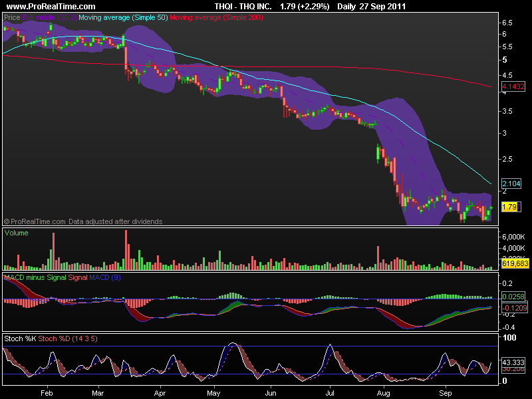Click the 27 Sep 2011 date label

point(382,7)
